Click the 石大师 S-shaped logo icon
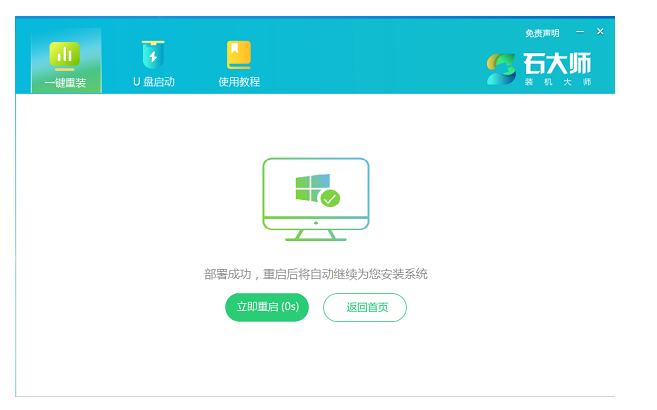Screen dimensions: 657x410 (501, 68)
